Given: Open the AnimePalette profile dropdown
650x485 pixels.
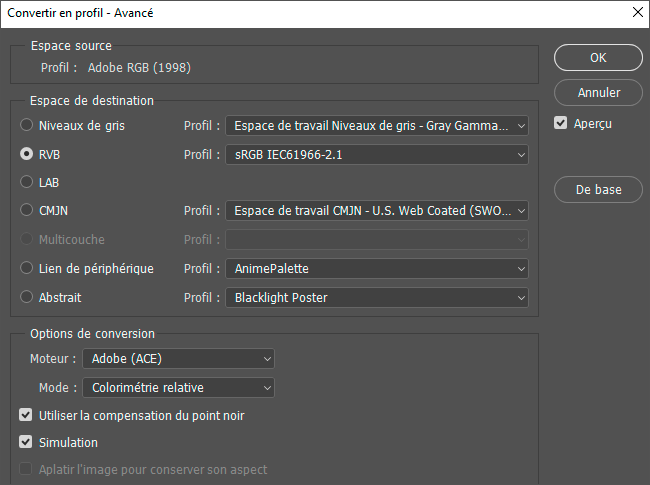Looking at the screenshot, I should coord(377,269).
